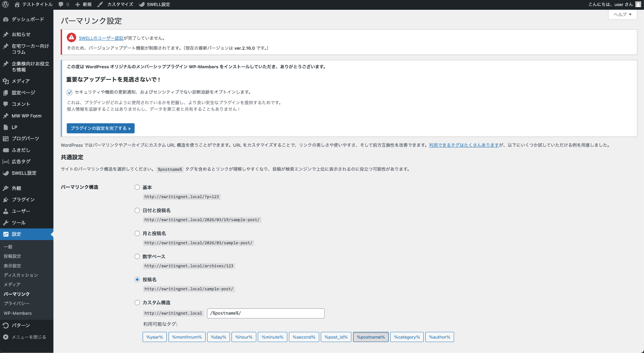Select the 投稿名 radio button

tap(137, 279)
